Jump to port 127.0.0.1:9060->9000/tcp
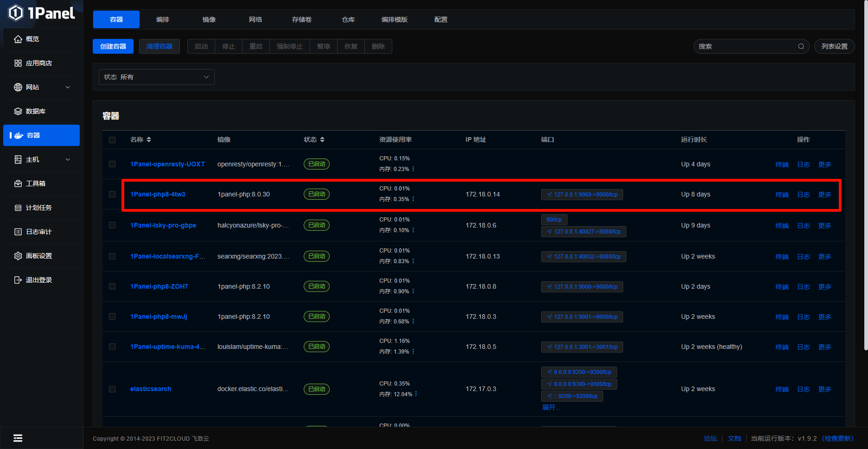This screenshot has height=449, width=868. (x=582, y=195)
